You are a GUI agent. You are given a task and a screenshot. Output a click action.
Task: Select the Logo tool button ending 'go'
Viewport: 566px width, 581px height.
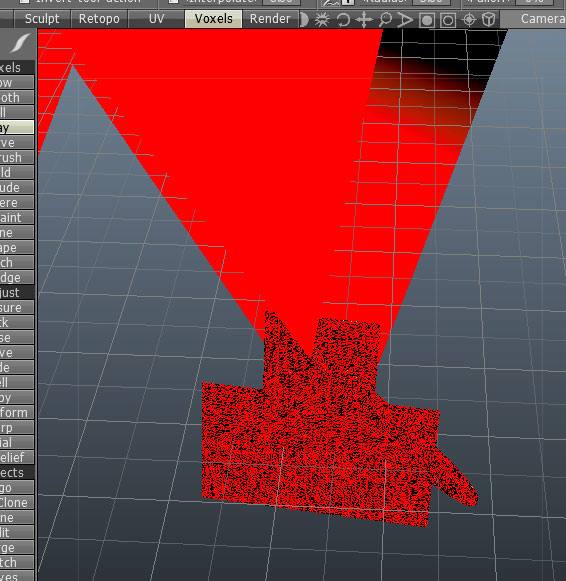click(17, 488)
